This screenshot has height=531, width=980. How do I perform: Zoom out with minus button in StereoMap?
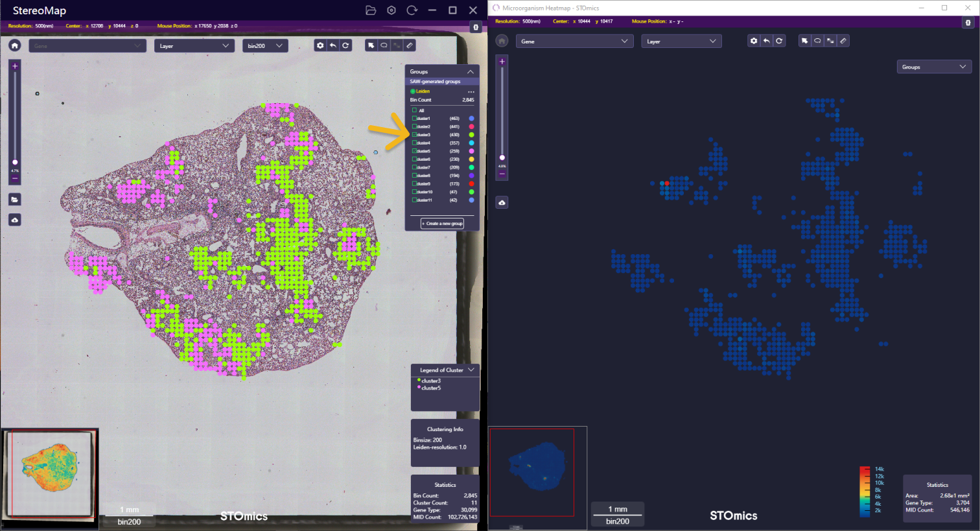pos(15,178)
